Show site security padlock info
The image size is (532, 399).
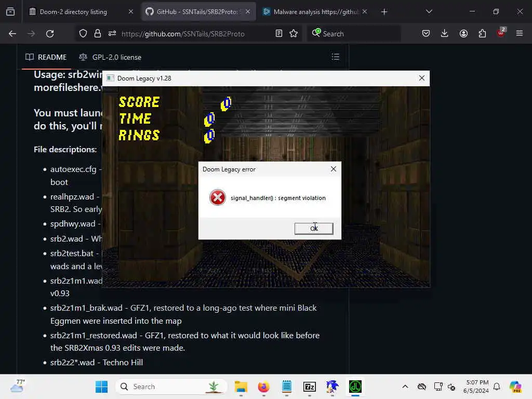[98, 34]
